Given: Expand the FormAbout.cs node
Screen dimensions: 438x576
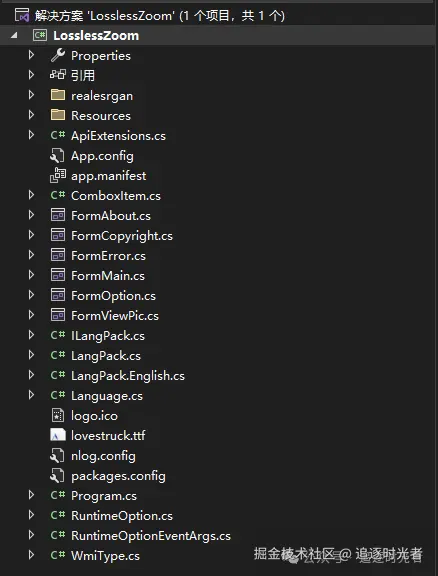Looking at the screenshot, I should pos(32,215).
